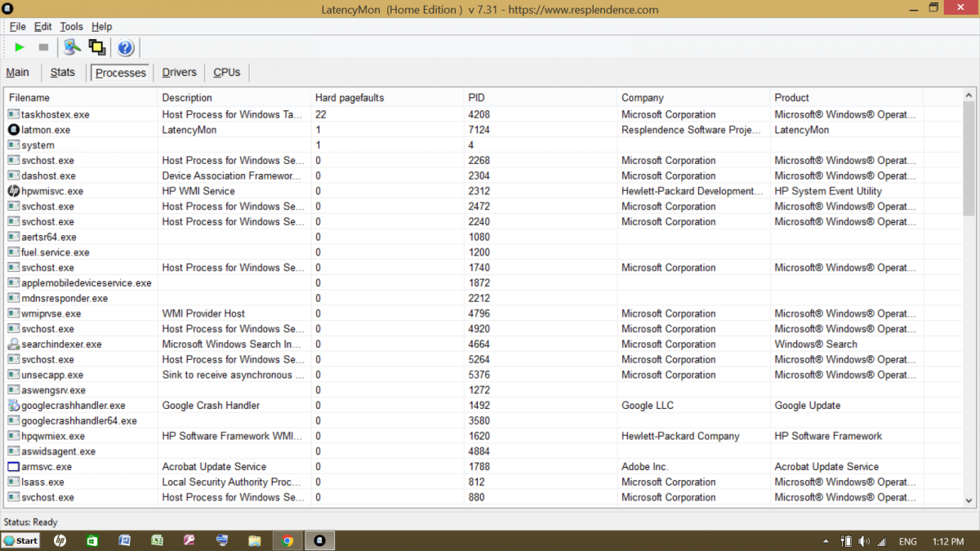Image resolution: width=980 pixels, height=551 pixels.
Task: Click the overlapping yellow squares toolbar icon
Action: tap(97, 47)
